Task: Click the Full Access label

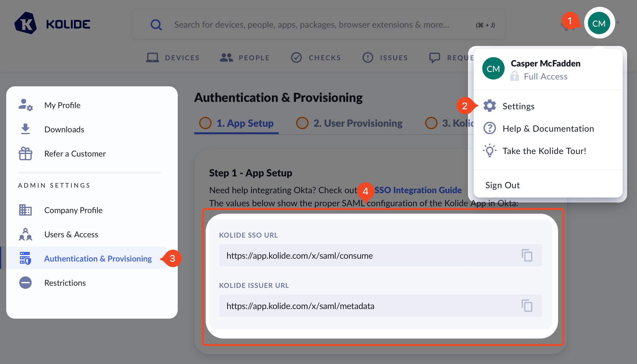Action: 546,76
